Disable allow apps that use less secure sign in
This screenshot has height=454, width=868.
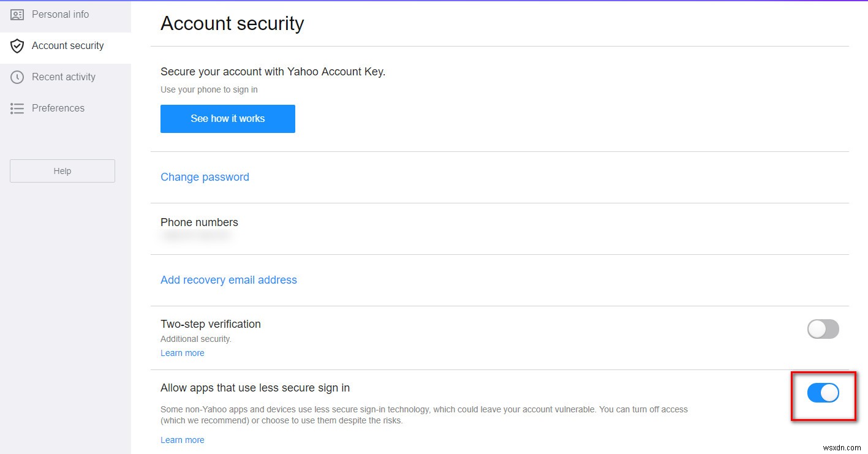tap(823, 393)
